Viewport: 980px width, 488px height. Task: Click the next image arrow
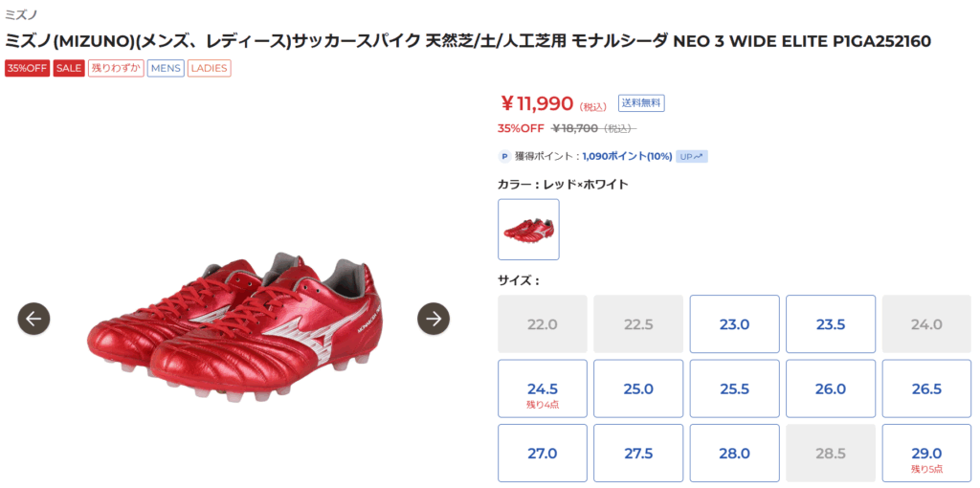coord(434,319)
